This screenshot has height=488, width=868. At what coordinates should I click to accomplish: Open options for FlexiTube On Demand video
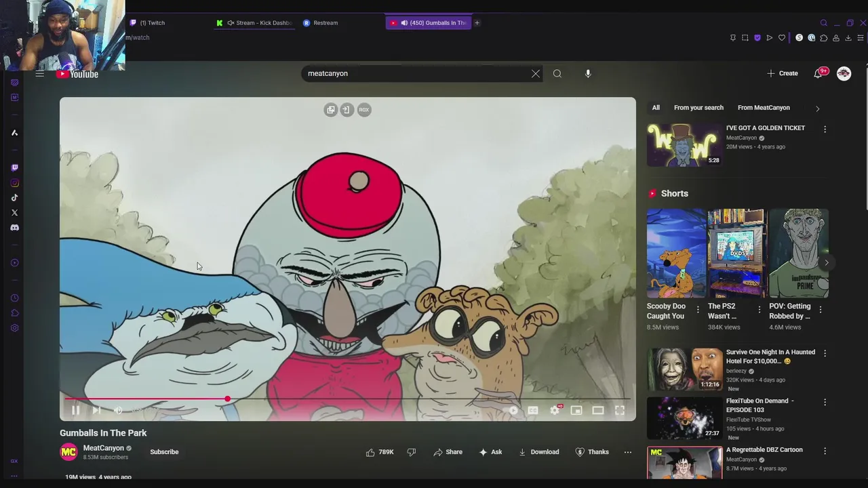825,402
